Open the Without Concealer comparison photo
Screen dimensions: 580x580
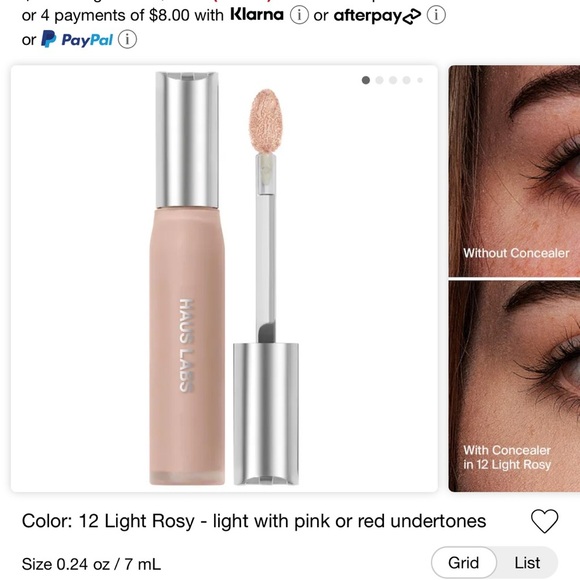pos(514,171)
